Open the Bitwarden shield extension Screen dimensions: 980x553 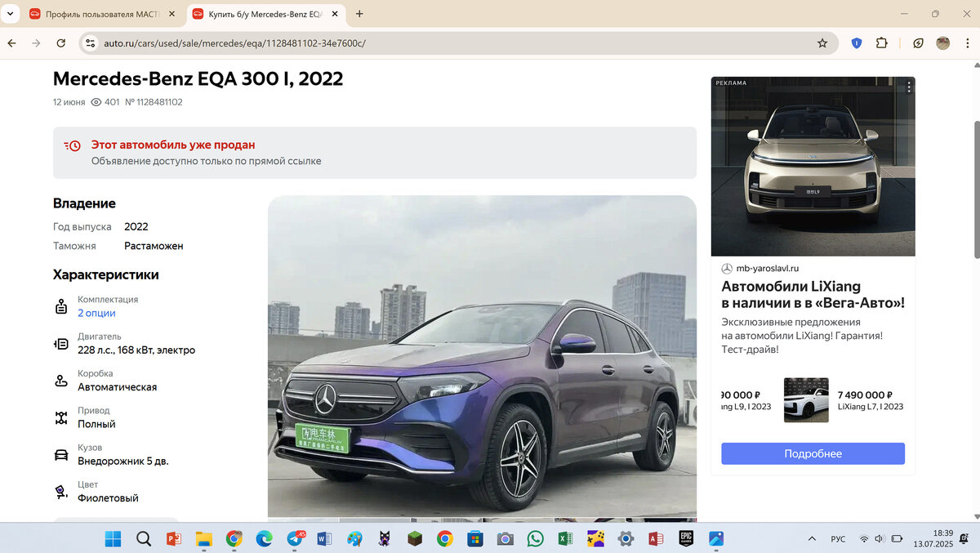pyautogui.click(x=857, y=43)
